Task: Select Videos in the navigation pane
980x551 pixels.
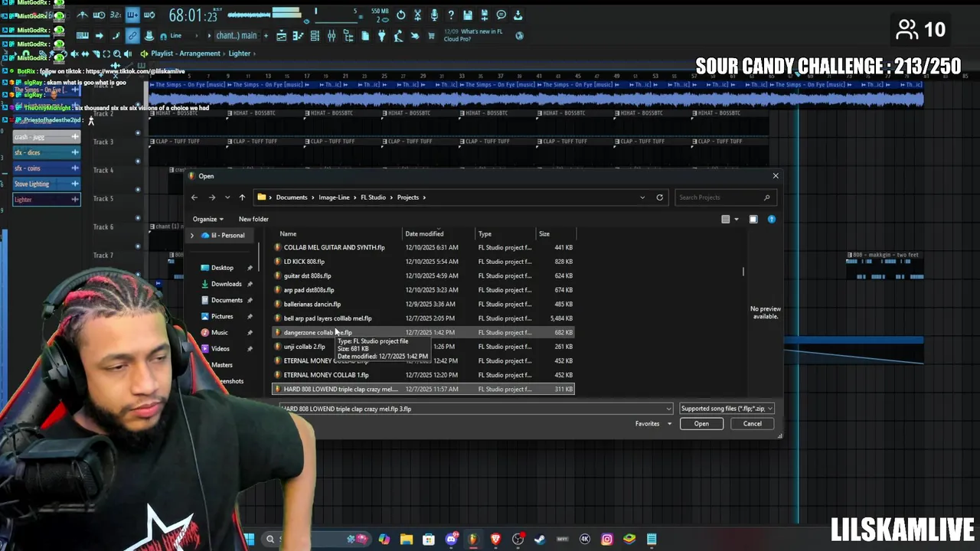Action: coord(220,349)
